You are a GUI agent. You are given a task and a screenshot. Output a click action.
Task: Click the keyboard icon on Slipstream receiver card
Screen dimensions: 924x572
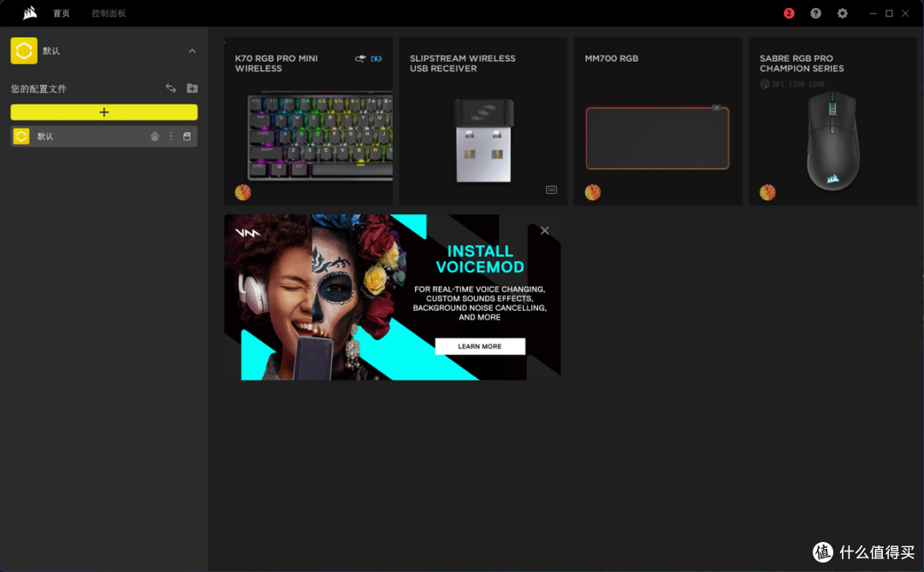552,190
